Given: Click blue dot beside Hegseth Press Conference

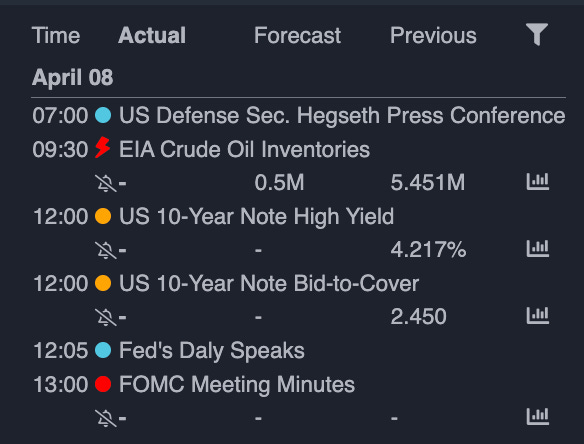Looking at the screenshot, I should (x=103, y=115).
